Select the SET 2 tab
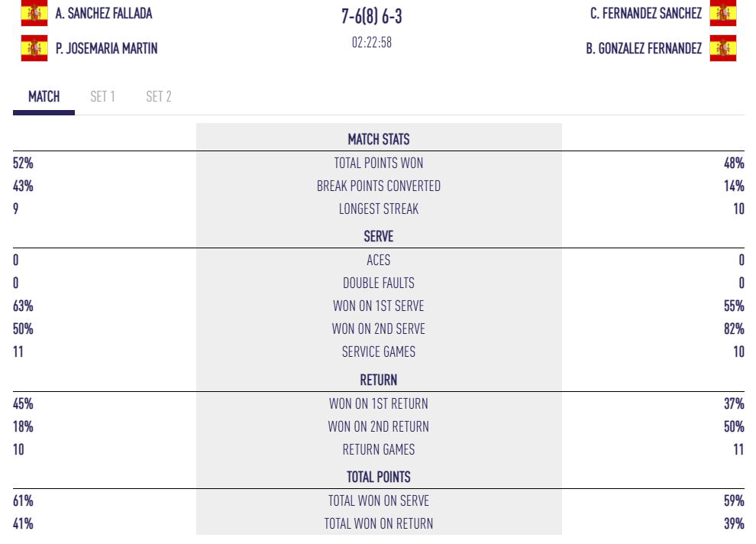 [159, 97]
